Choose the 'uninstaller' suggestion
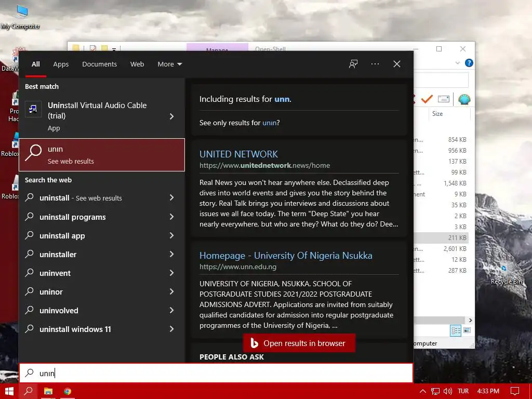Screen dimensions: 532x399 [58, 254]
